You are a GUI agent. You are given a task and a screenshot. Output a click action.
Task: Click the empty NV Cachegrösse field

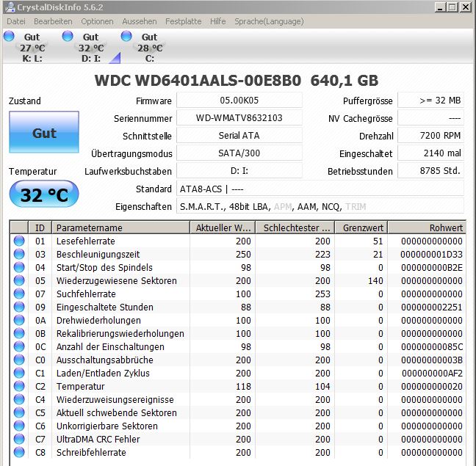coord(430,118)
